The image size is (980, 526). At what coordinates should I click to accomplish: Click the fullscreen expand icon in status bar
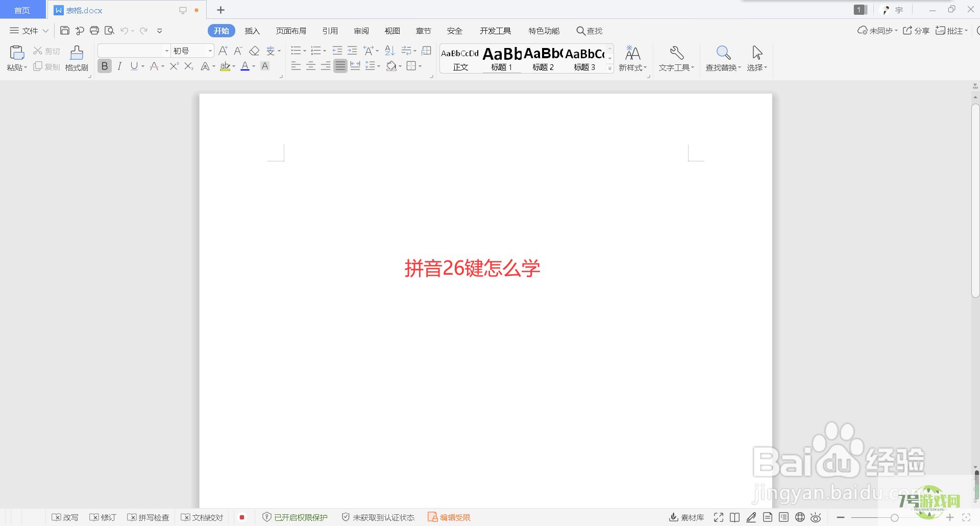pyautogui.click(x=719, y=517)
